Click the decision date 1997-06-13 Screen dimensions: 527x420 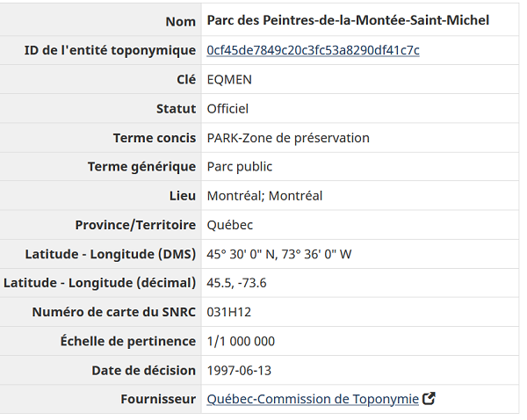click(239, 371)
